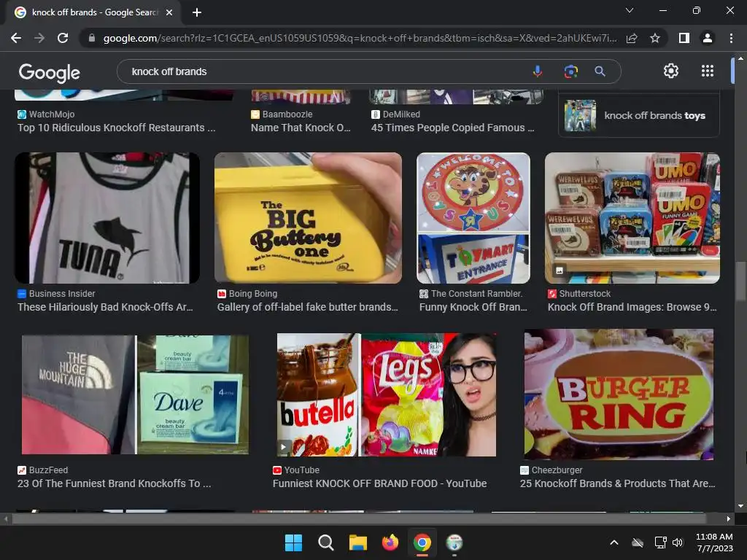The image size is (747, 560).
Task: Expand the tab search dropdown
Action: [630, 10]
